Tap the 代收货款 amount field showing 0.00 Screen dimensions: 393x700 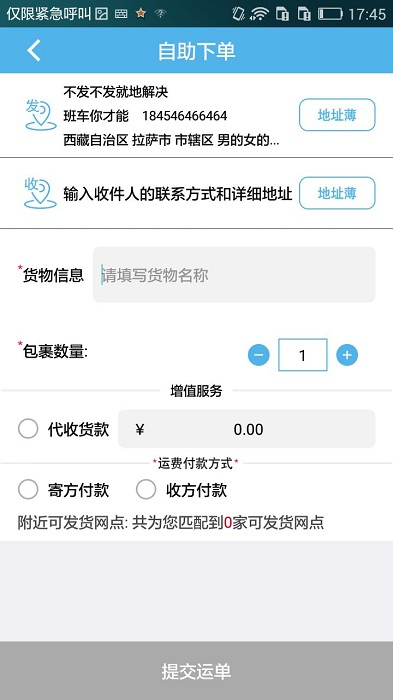pyautogui.click(x=247, y=429)
